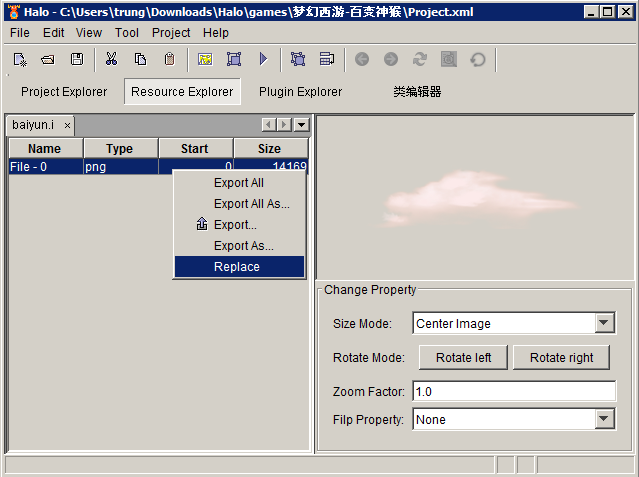
Task: Click the Open folder toolbar icon
Action: pyautogui.click(x=48, y=60)
